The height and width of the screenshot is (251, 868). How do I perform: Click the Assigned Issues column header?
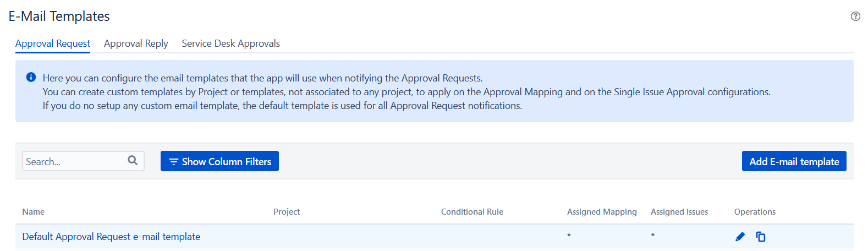click(679, 212)
